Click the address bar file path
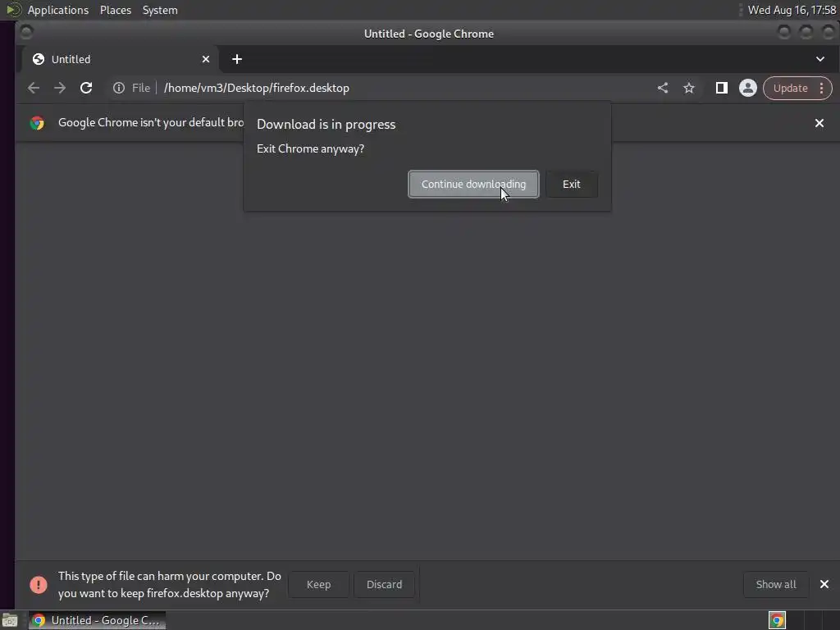The width and height of the screenshot is (840, 630). pos(257,88)
